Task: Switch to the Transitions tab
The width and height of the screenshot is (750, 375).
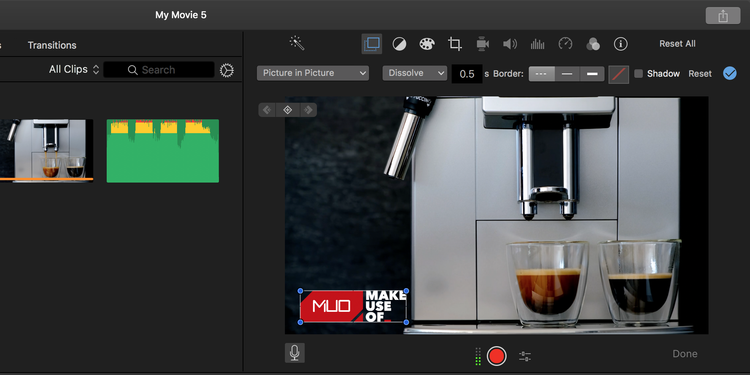Action: pos(52,45)
